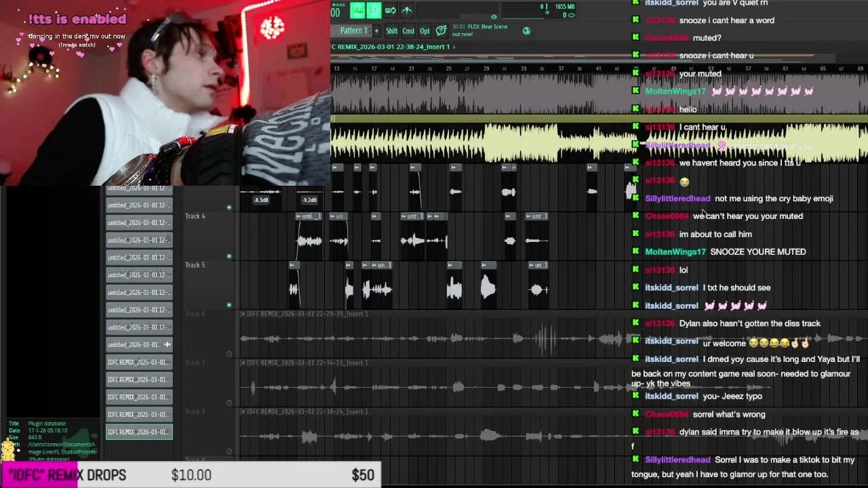Toggle the green step countdown button
This screenshot has width=868, height=488.
click(374, 10)
